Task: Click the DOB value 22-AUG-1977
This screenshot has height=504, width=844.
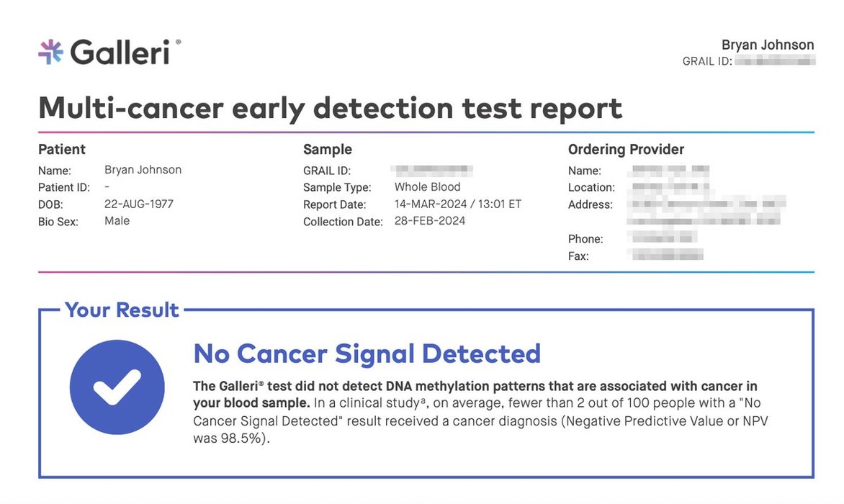Action: click(139, 204)
